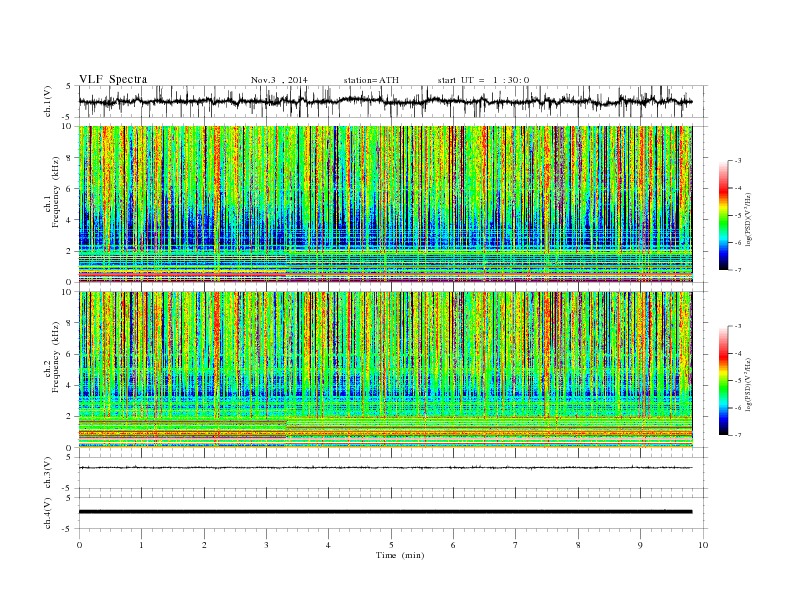Click the "0" tick on the time axis
This screenshot has height=612, width=792.
click(x=79, y=545)
